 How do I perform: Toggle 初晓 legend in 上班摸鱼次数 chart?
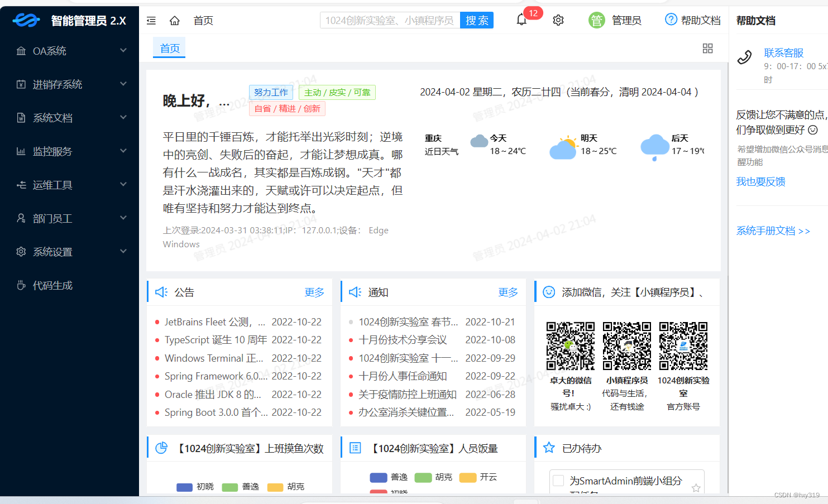tap(195, 487)
